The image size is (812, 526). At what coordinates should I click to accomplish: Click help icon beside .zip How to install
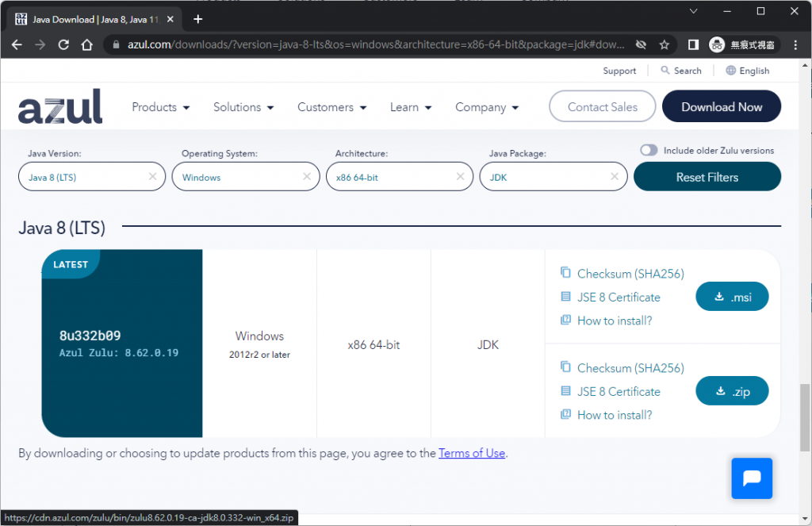pyautogui.click(x=565, y=414)
